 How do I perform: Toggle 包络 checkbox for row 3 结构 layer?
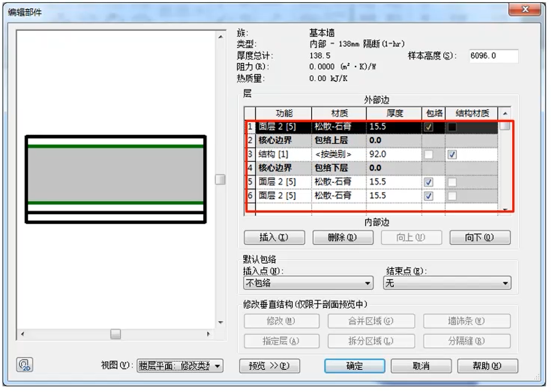click(x=429, y=155)
